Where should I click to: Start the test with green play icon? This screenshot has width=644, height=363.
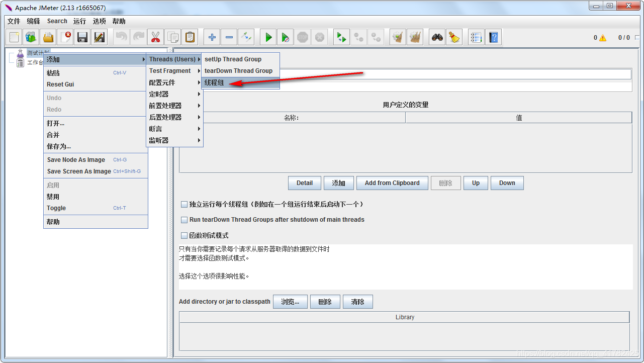[x=268, y=37]
